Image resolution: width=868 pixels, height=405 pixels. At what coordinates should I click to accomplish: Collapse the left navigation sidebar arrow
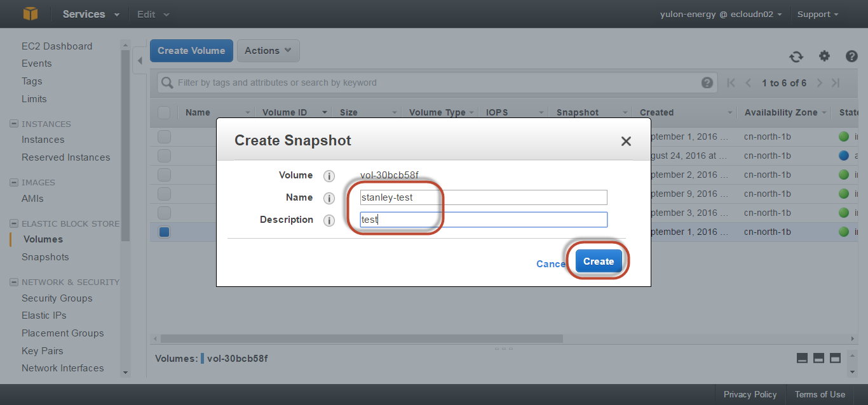(140, 60)
